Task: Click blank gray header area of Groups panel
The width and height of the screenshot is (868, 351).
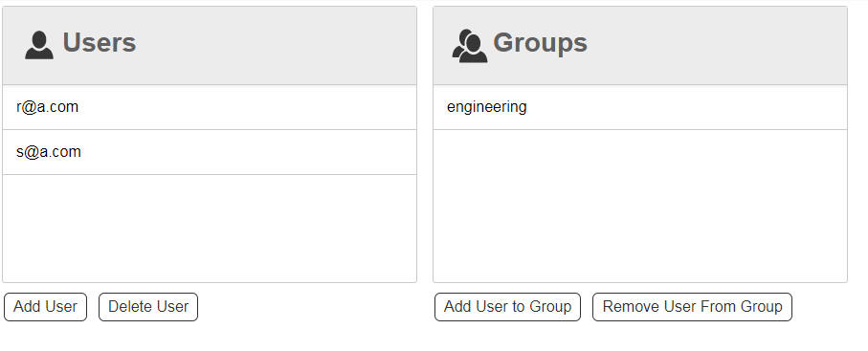Action: tap(720, 45)
